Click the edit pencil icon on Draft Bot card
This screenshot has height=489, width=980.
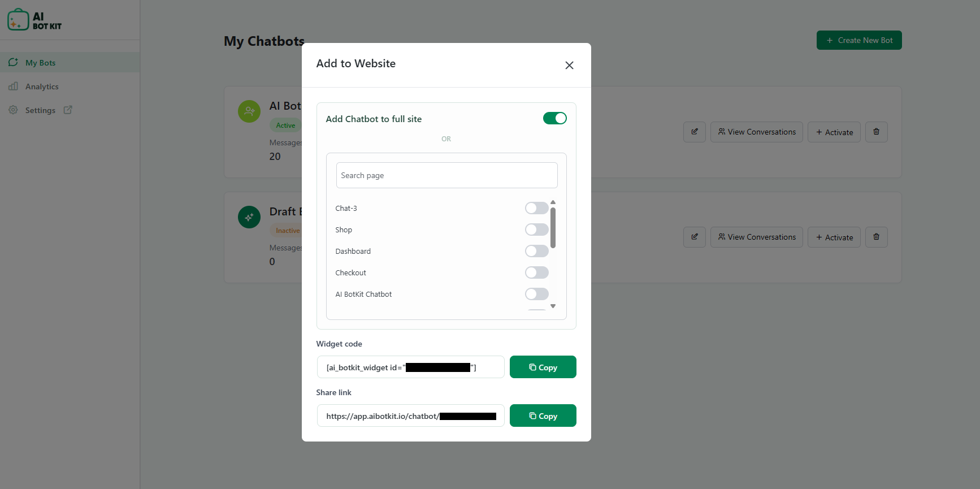[x=694, y=237]
